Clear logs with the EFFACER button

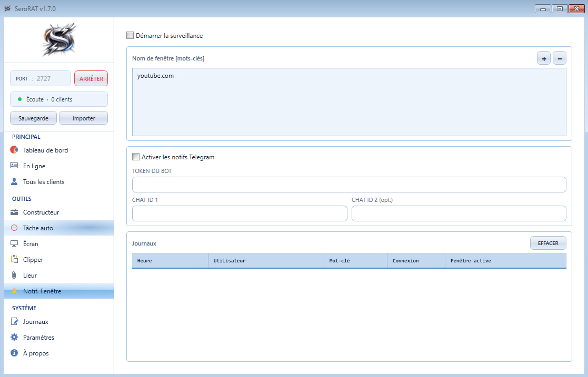click(548, 243)
